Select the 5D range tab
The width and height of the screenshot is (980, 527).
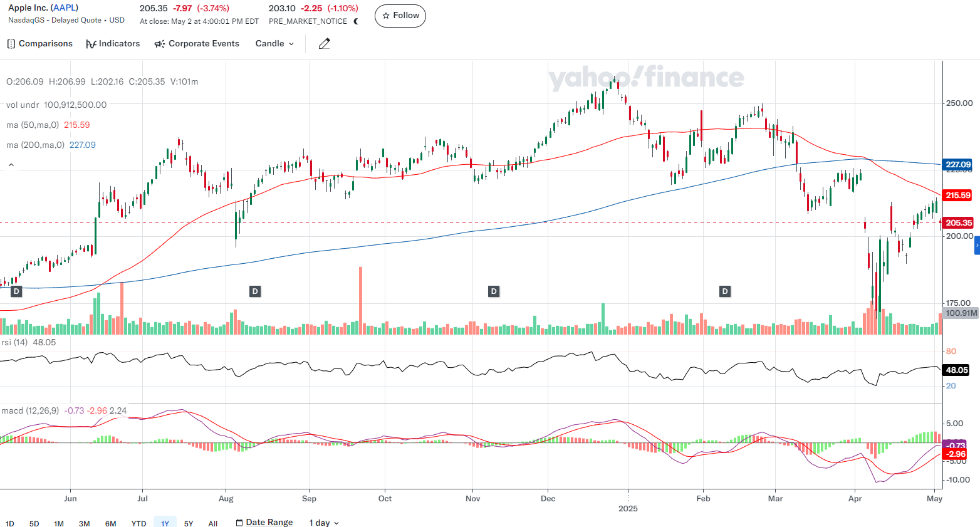click(34, 523)
